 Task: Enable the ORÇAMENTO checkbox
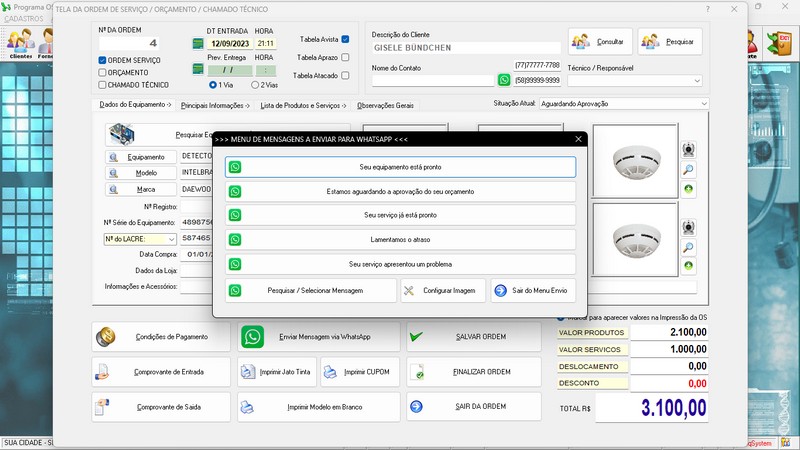click(103, 73)
